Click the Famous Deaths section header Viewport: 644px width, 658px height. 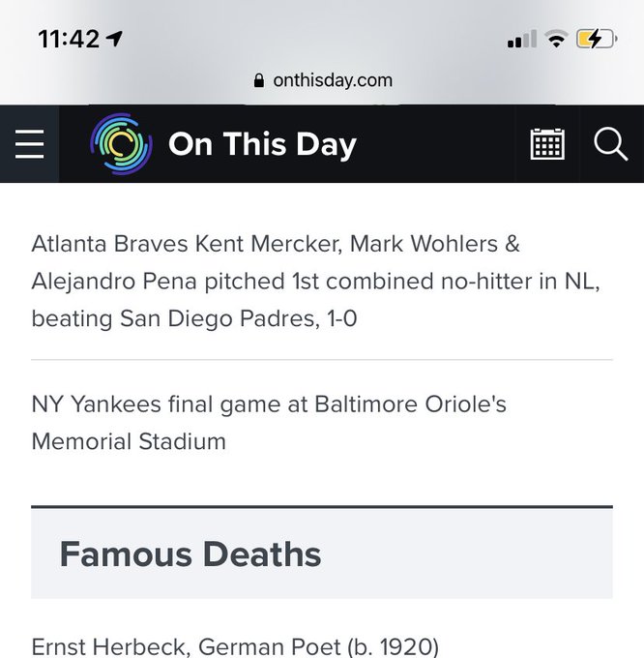click(322, 553)
